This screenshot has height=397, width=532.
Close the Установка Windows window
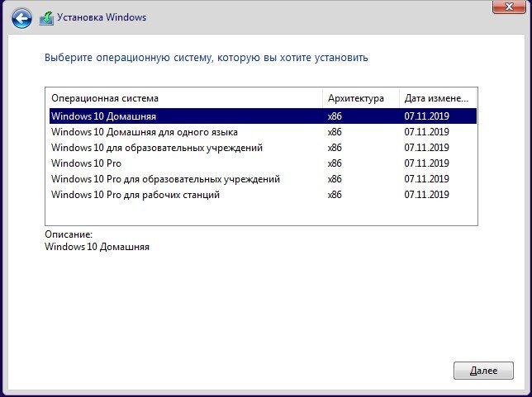tap(509, 7)
